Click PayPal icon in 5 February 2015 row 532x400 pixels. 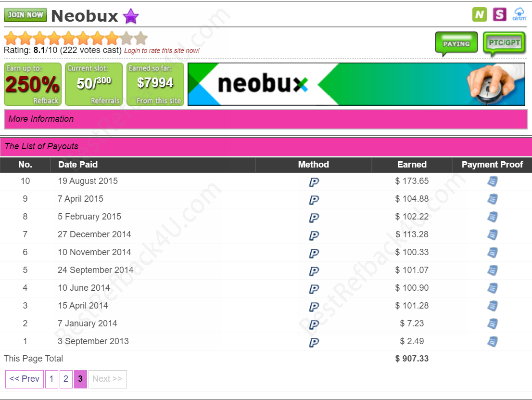tap(314, 218)
